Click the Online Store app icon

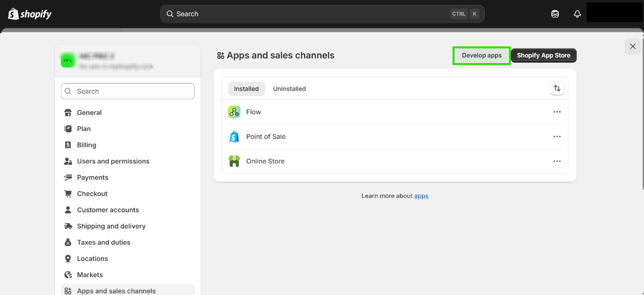234,161
